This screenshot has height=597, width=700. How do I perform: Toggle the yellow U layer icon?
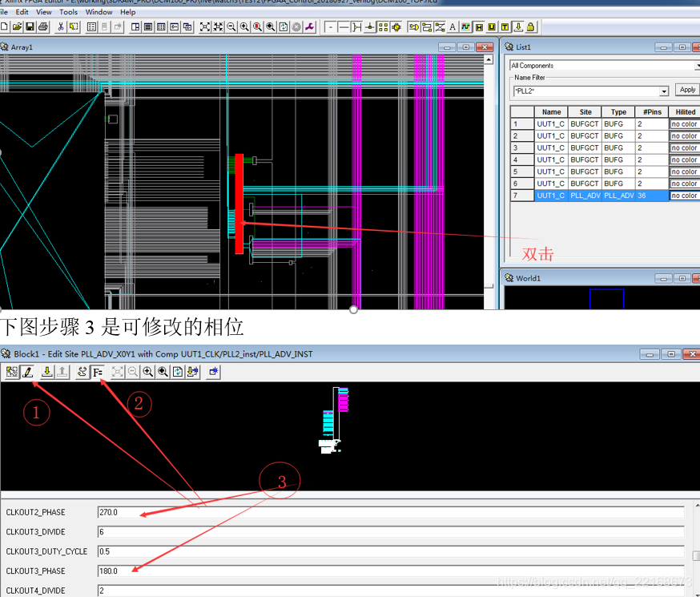coord(492,26)
